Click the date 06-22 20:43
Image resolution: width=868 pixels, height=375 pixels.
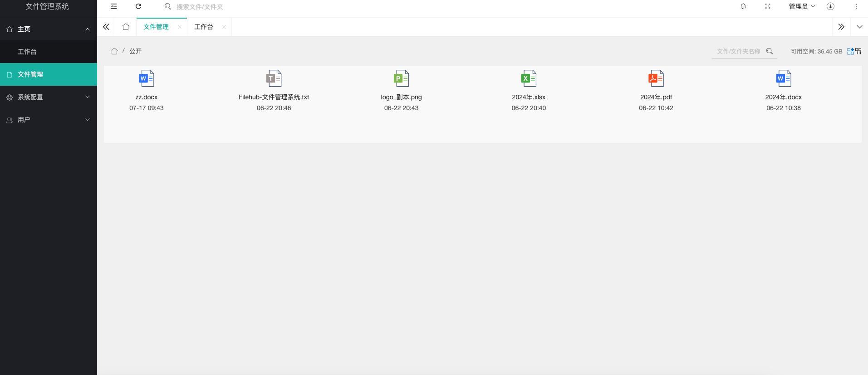coord(402,108)
